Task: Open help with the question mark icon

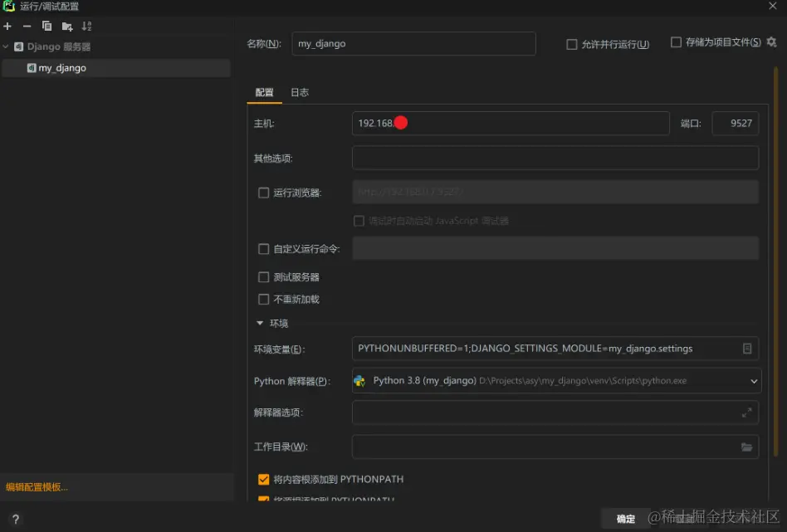Action: pos(16,519)
